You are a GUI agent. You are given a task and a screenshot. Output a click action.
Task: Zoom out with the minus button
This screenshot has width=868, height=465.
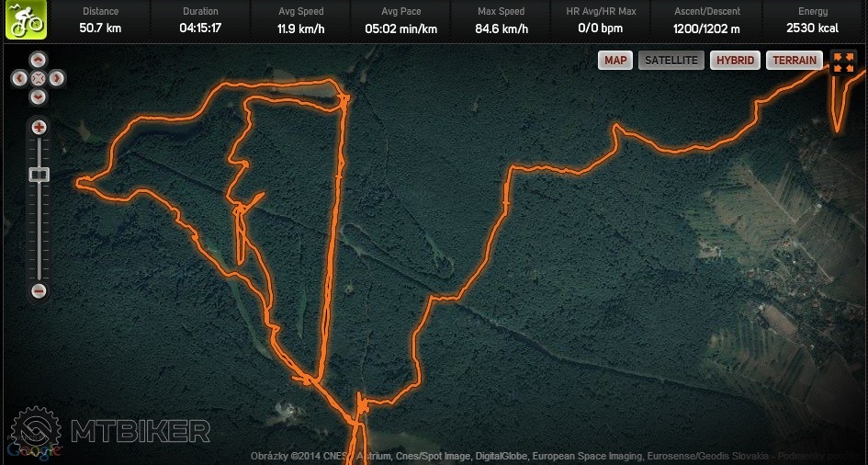click(39, 290)
